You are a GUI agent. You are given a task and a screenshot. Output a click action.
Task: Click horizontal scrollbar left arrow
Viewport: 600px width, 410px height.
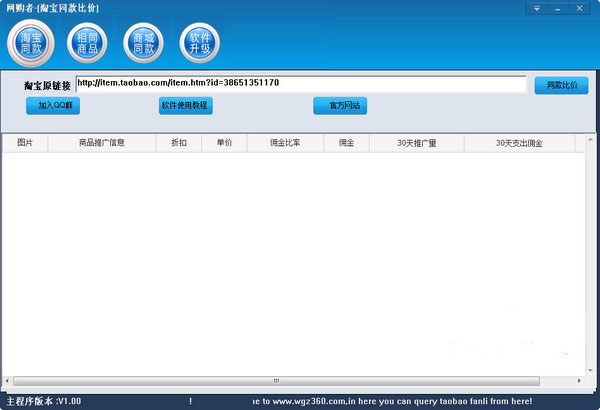(7, 381)
